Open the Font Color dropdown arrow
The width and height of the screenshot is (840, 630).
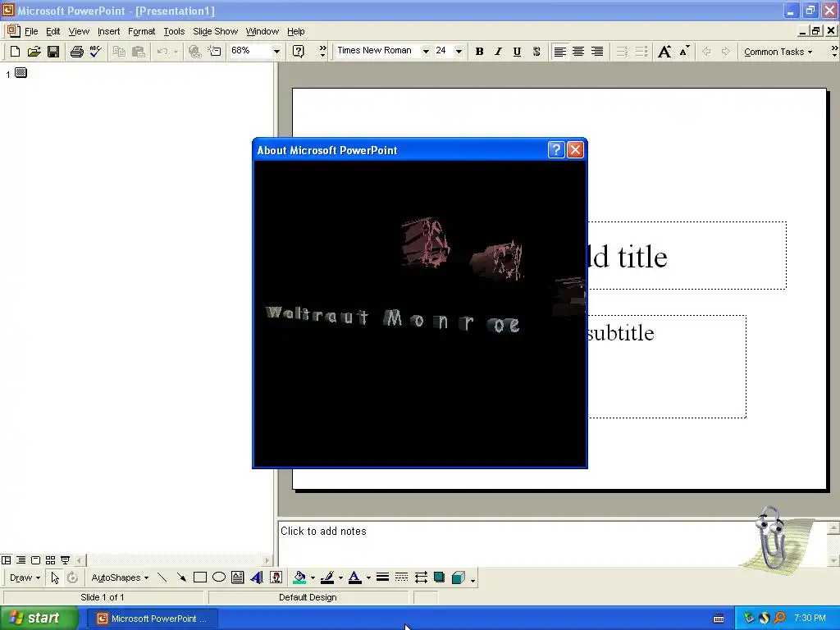pos(368,577)
